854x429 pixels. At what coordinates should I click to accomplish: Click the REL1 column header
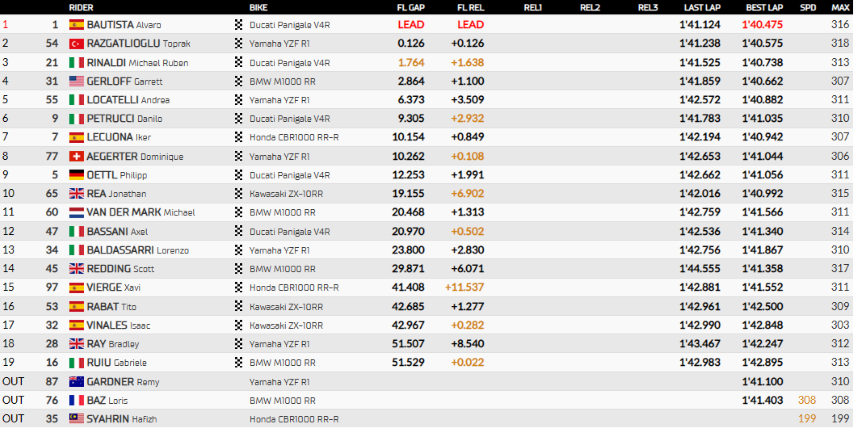(533, 8)
